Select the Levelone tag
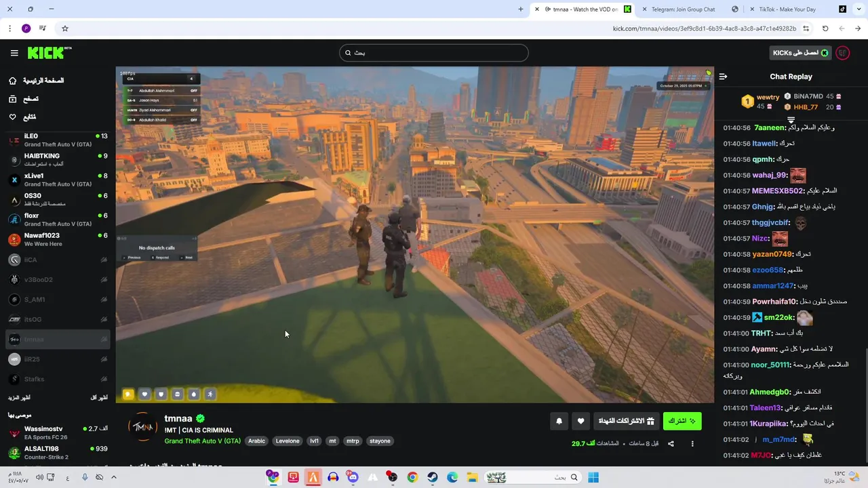 click(x=288, y=441)
